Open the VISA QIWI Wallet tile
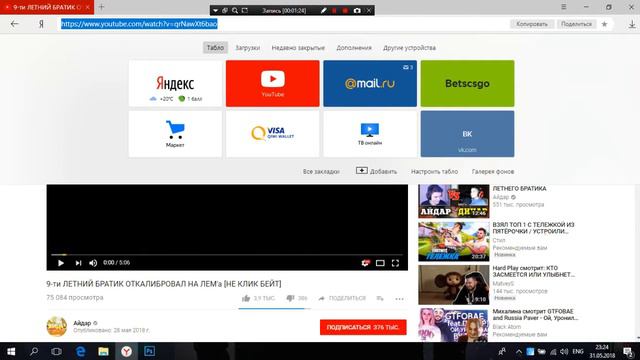This screenshot has width=640, height=360. pos(273,134)
